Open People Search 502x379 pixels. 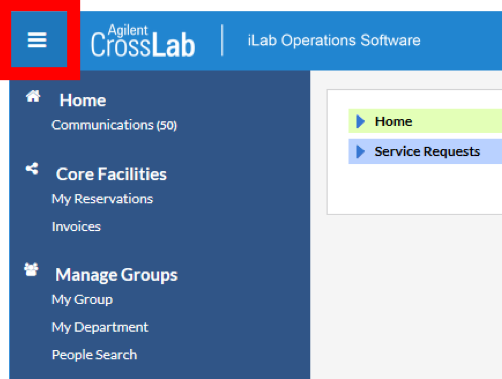click(94, 355)
